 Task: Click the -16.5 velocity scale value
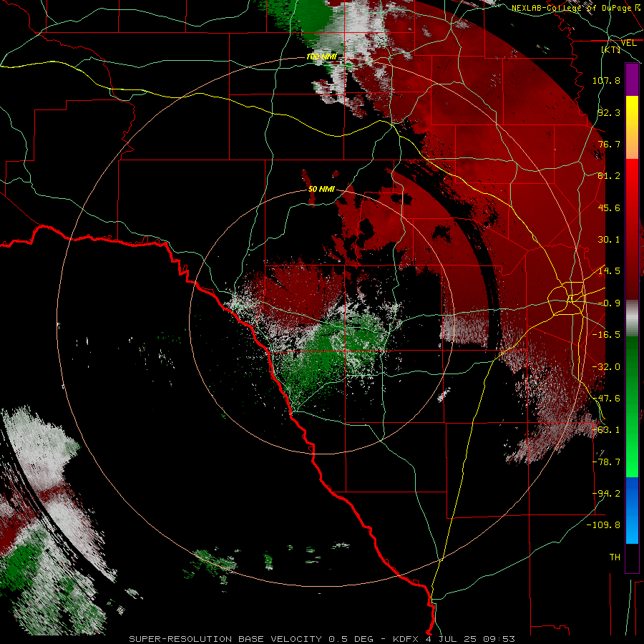[606, 335]
